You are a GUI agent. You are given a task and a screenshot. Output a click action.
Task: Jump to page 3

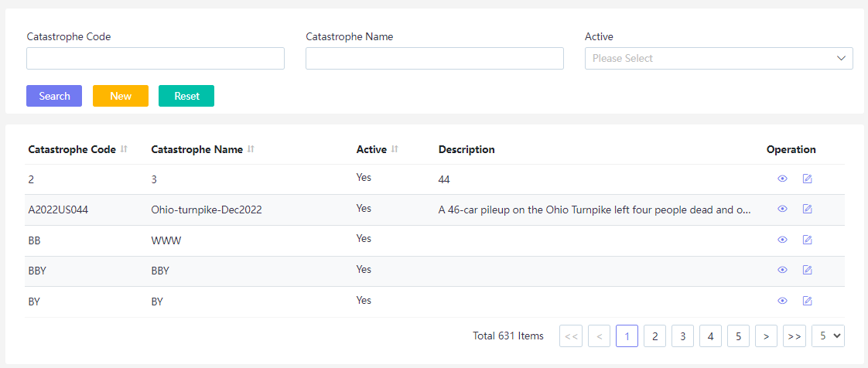point(683,336)
